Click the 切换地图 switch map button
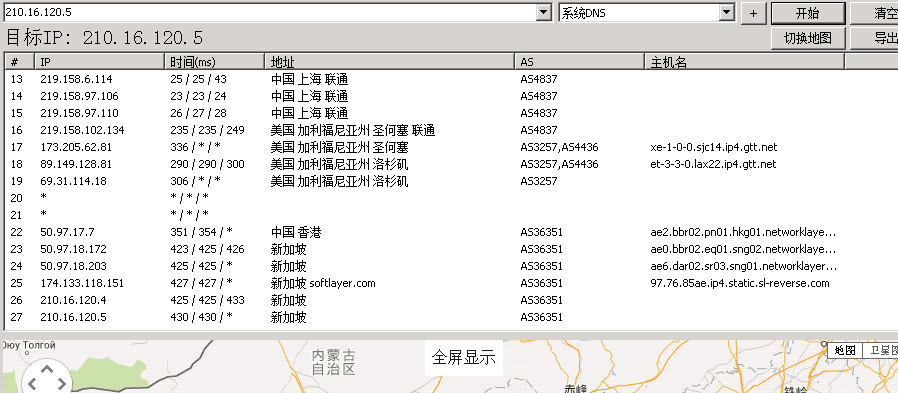Screen dimensions: 898x393 pos(808,38)
